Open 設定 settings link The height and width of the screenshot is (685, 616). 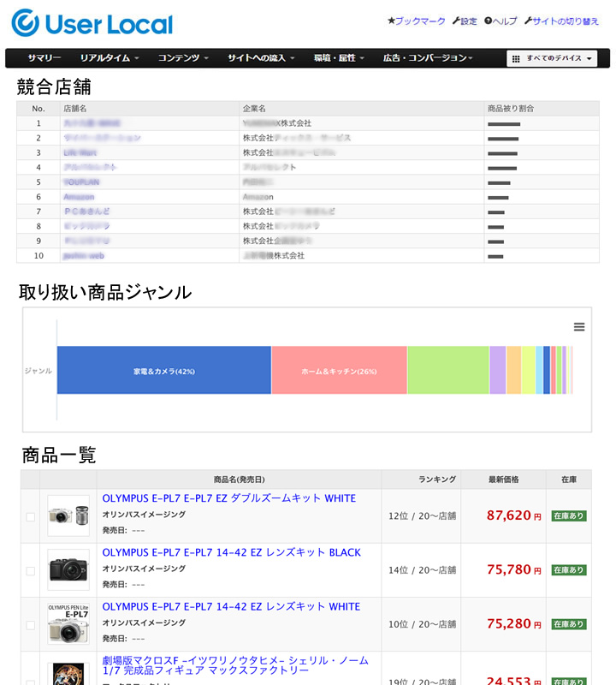[x=465, y=21]
